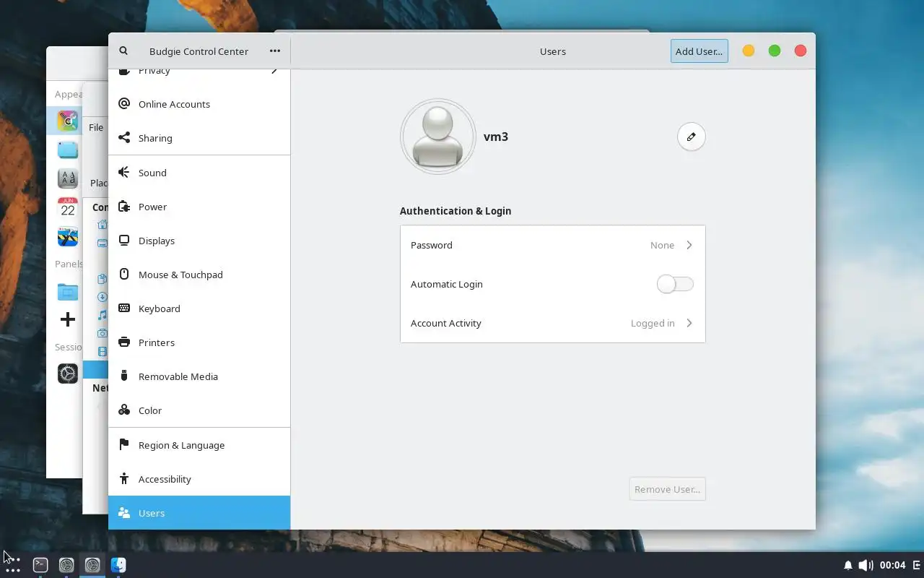Screen dimensions: 924x578
Task: Click the vm3 user avatar picture
Action: pyautogui.click(x=437, y=137)
